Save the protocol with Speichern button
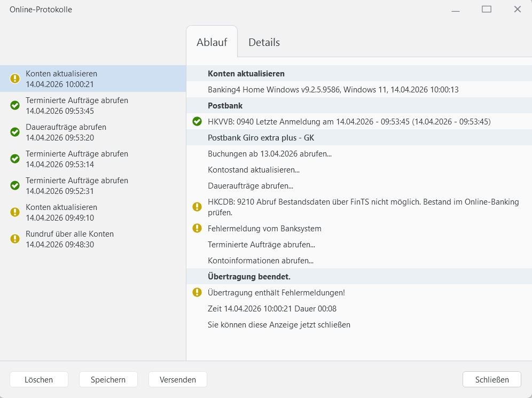The image size is (532, 398). [x=108, y=379]
